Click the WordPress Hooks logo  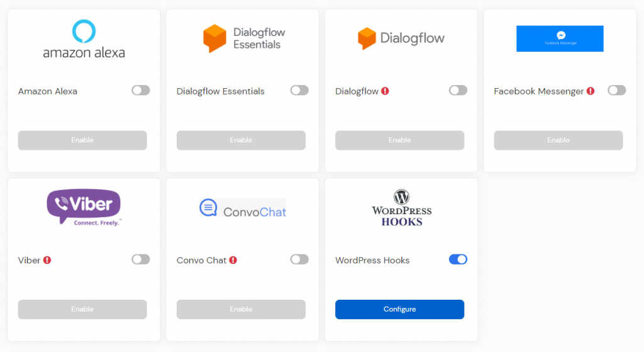(401, 208)
